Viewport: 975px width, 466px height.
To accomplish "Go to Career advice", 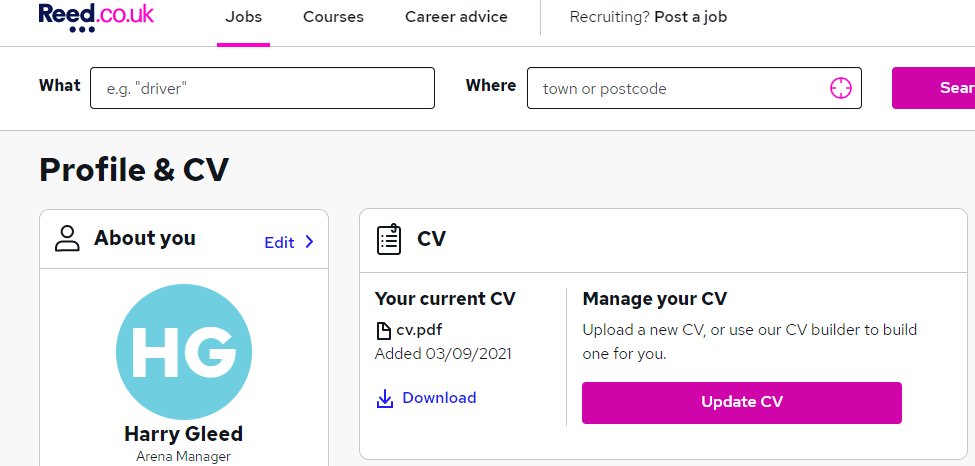I will (456, 17).
